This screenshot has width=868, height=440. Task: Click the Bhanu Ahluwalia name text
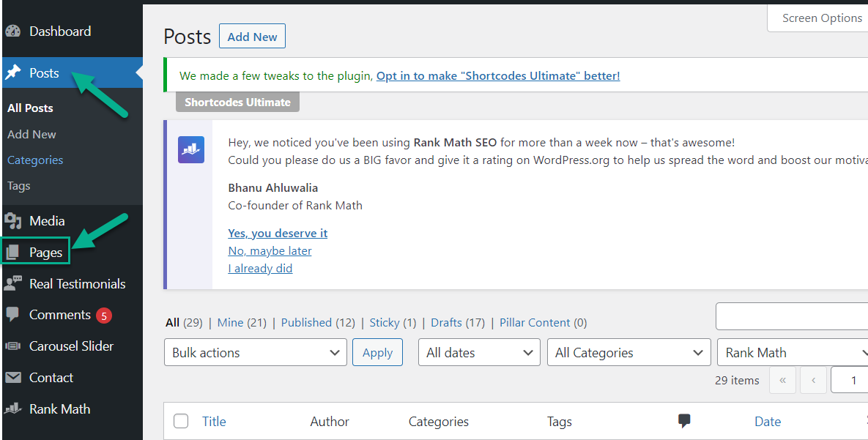coord(273,187)
